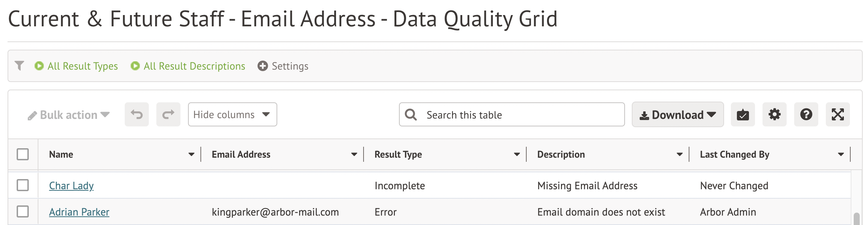Click the table settings gear icon
868x225 pixels.
click(x=774, y=114)
